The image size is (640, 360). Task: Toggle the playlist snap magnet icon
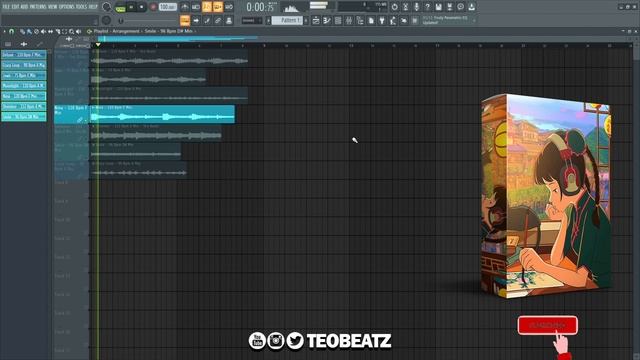pyautogui.click(x=11, y=31)
